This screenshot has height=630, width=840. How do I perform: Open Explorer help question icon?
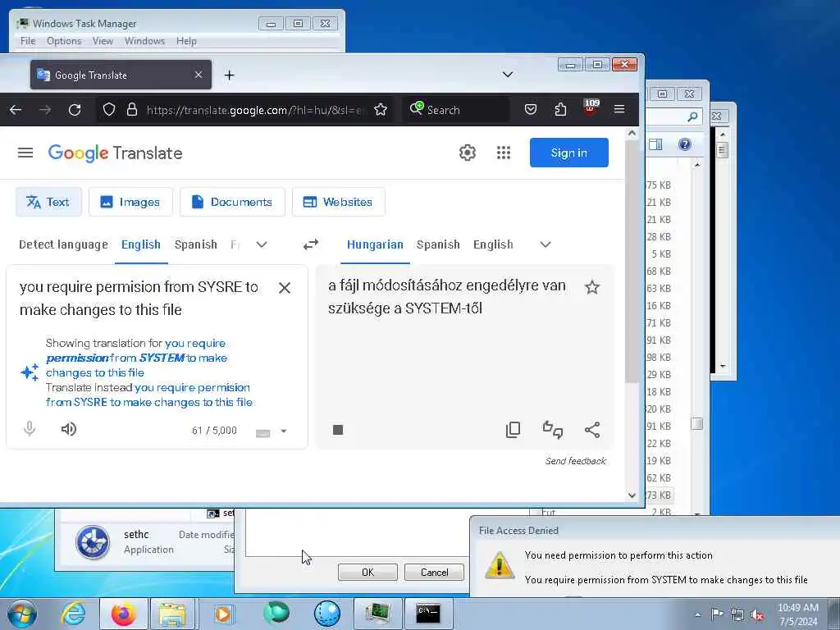685,144
